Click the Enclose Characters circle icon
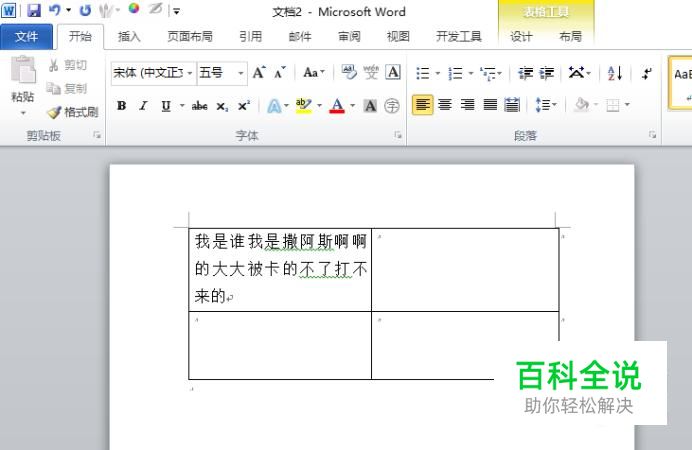 pos(391,106)
